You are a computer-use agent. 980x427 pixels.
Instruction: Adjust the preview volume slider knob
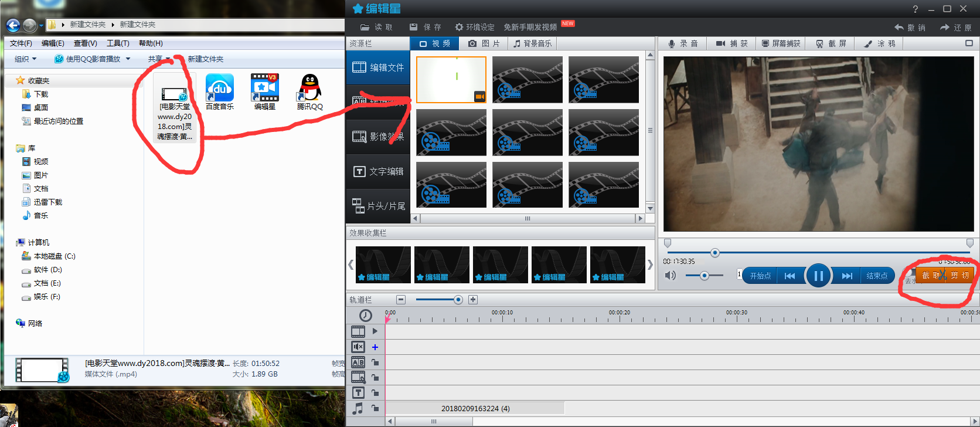[704, 276]
